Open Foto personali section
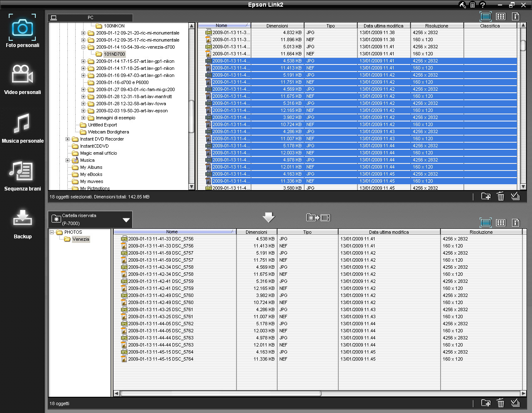532x413 pixels. [x=22, y=31]
